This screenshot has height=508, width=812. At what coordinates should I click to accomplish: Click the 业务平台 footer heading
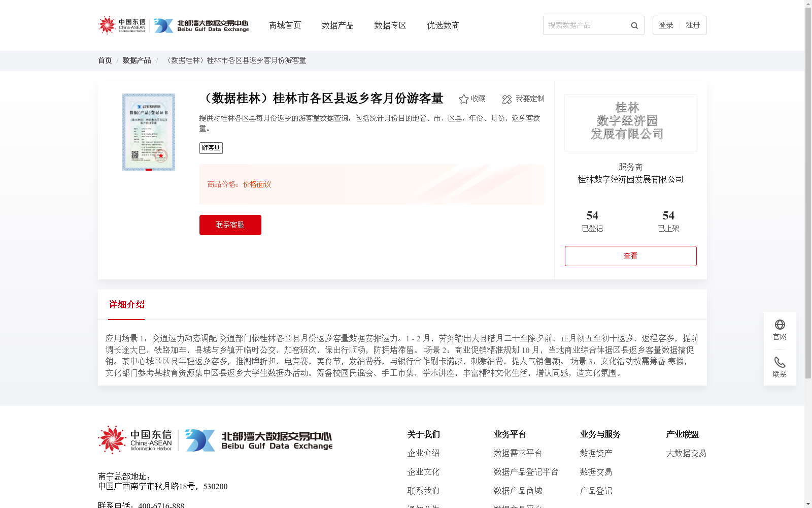[510, 434]
